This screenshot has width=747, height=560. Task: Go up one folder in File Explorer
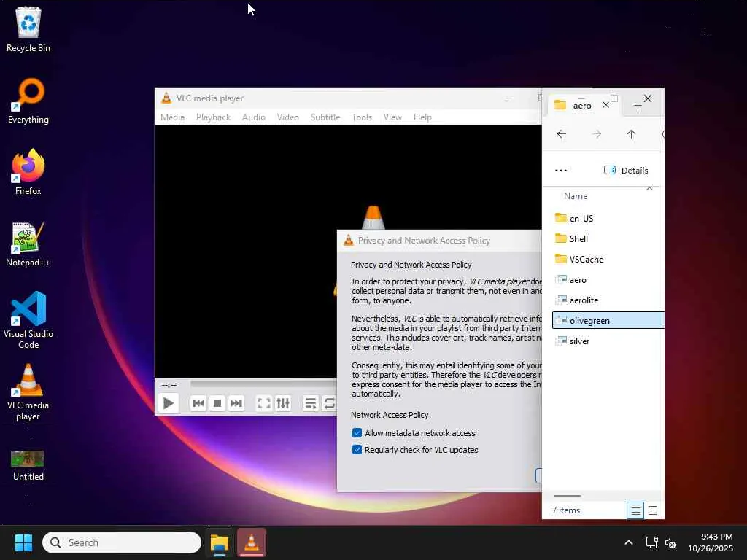[x=631, y=134]
